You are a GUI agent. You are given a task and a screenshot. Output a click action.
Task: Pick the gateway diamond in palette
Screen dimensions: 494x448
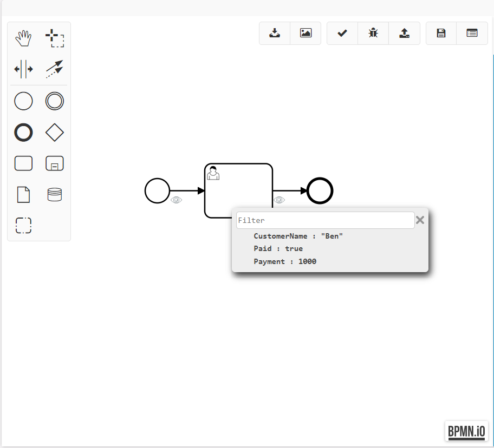tap(54, 133)
